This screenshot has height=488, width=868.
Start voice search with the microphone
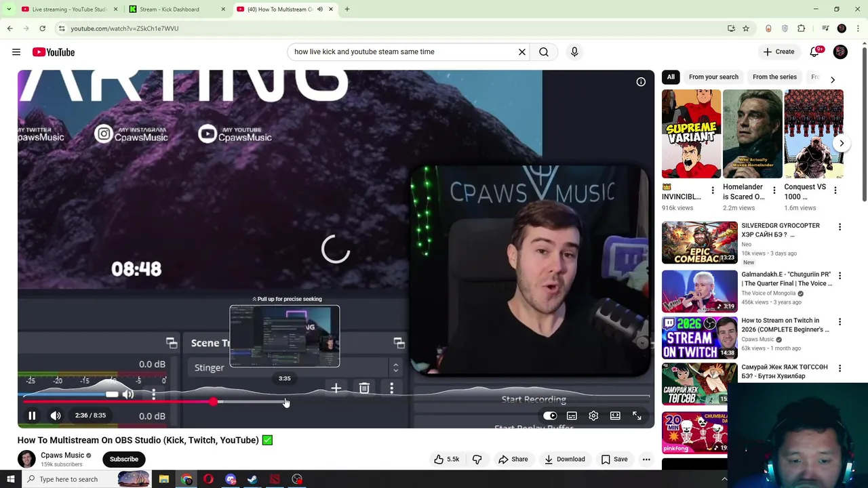pos(574,52)
